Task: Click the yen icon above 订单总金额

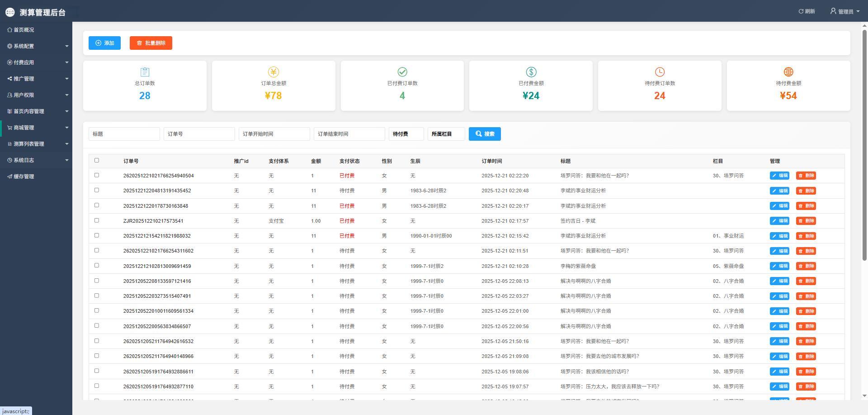Action: click(274, 72)
